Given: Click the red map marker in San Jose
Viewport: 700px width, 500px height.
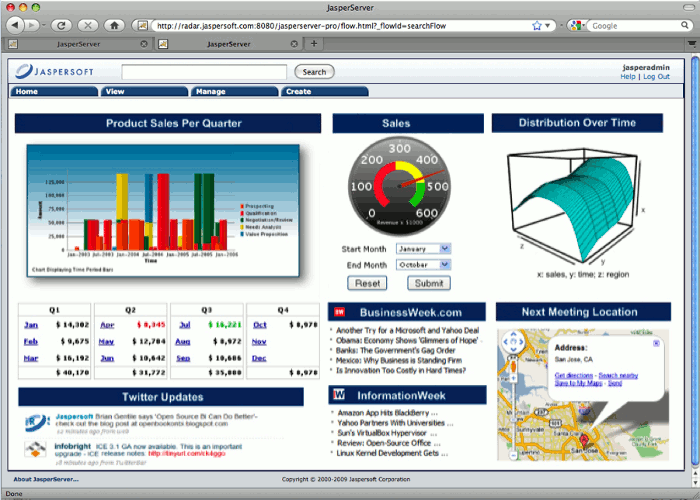Looking at the screenshot, I should point(584,441).
